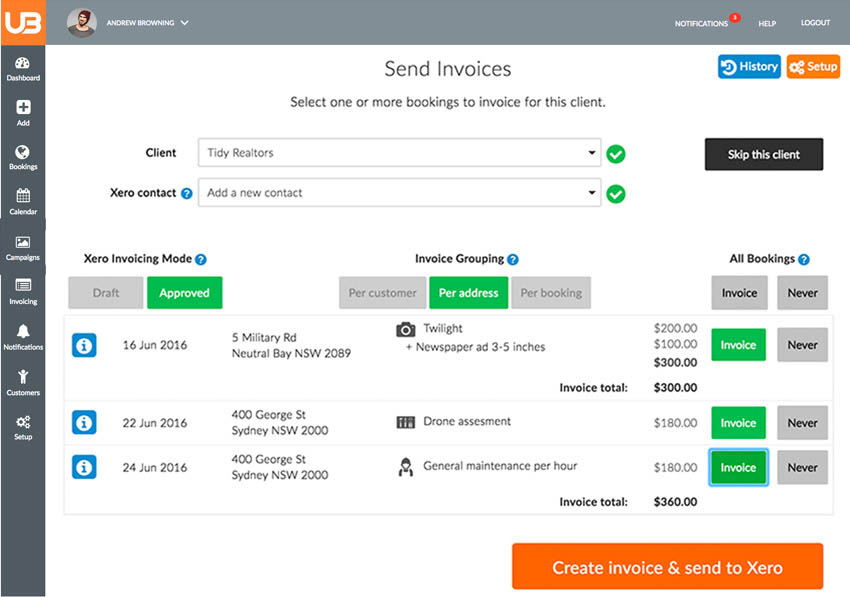Open the Bookings section
Image resolution: width=850 pixels, height=597 pixels.
coord(22,158)
